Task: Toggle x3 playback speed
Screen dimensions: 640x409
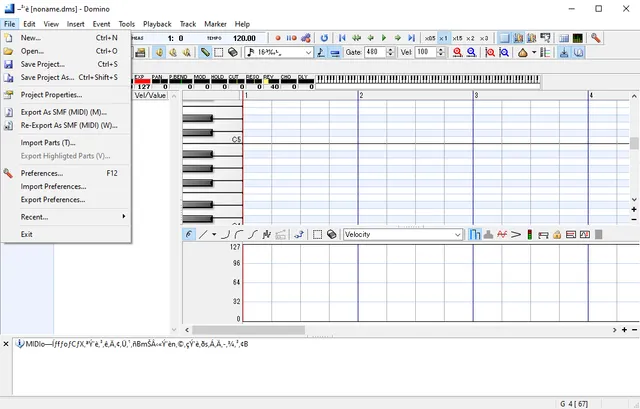Action: 485,38
